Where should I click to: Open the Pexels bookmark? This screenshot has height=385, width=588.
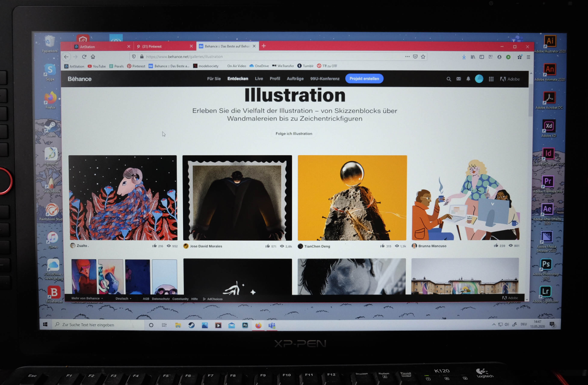[116, 66]
